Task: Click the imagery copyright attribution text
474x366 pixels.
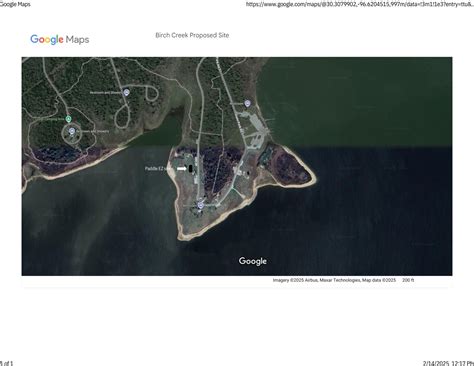Action: click(334, 280)
